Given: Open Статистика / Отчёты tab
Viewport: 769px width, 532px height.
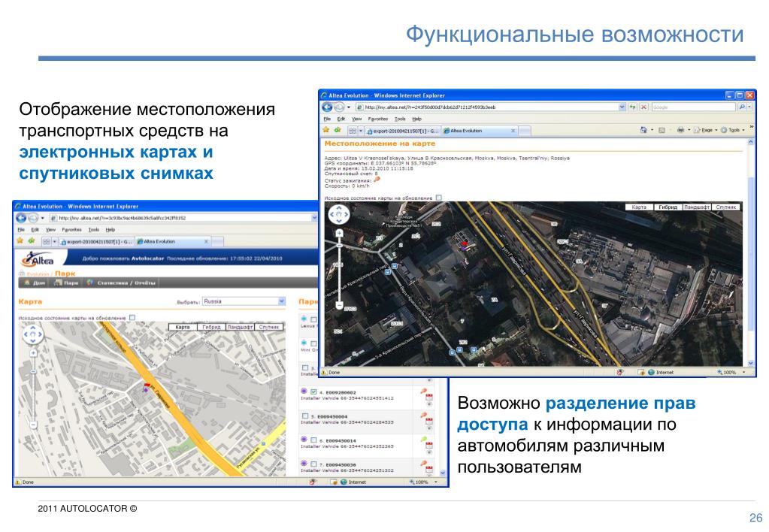Looking at the screenshot, I should pos(121,283).
